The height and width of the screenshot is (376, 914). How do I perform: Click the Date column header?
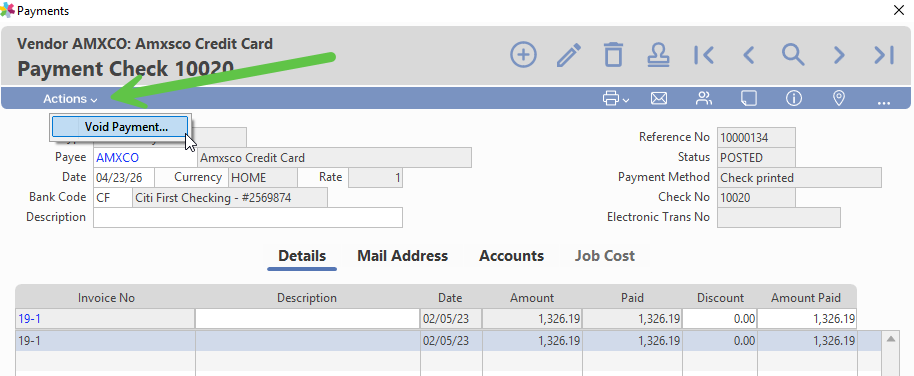pyautogui.click(x=450, y=298)
